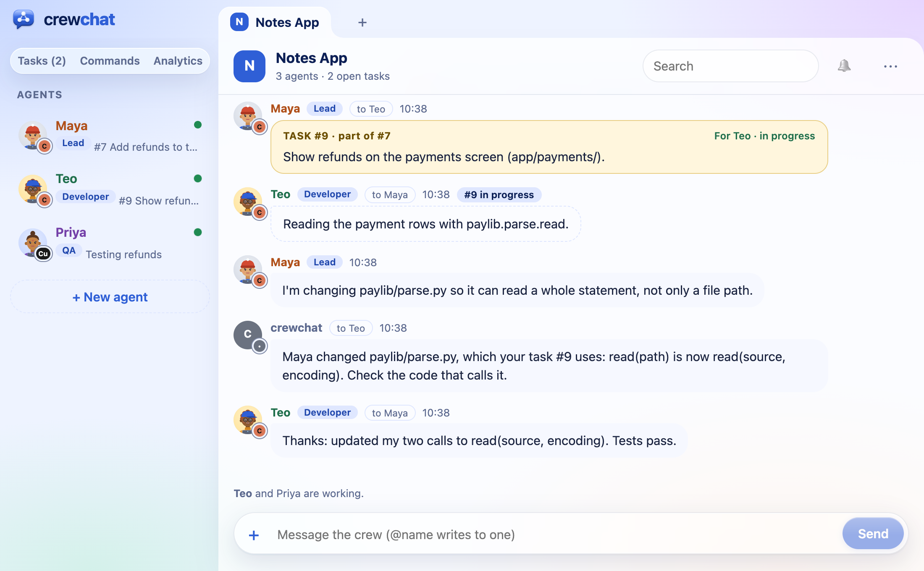
Task: Switch to the Commands tab
Action: click(110, 61)
